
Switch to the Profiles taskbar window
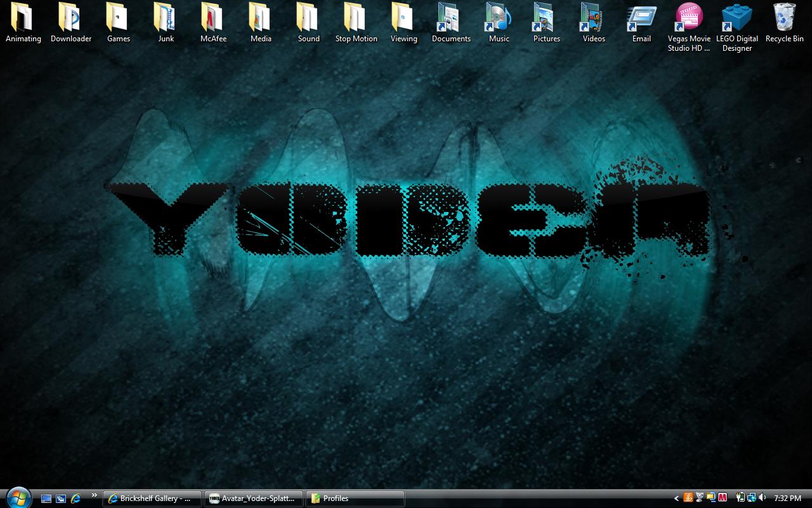coord(355,498)
